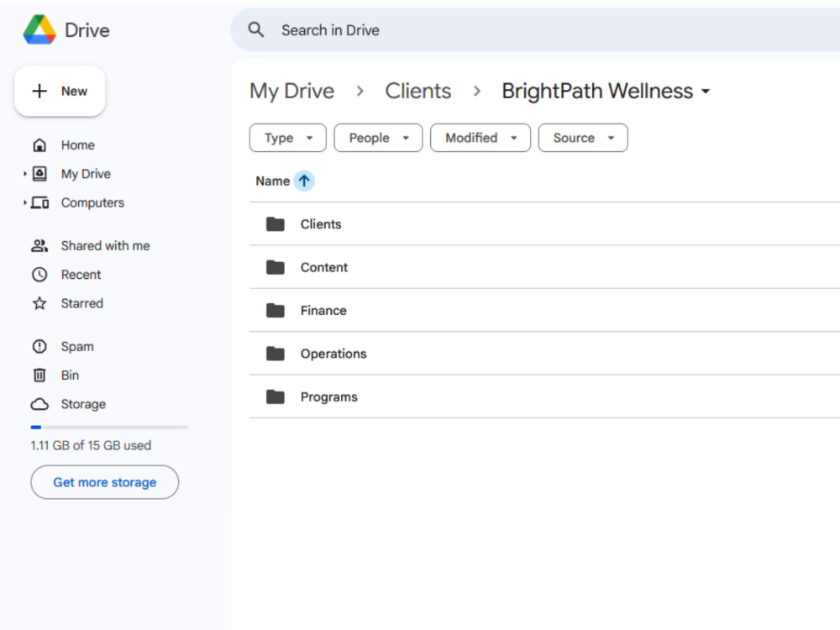Click the Computers sidebar label
The height and width of the screenshot is (630, 840).
tap(92, 202)
